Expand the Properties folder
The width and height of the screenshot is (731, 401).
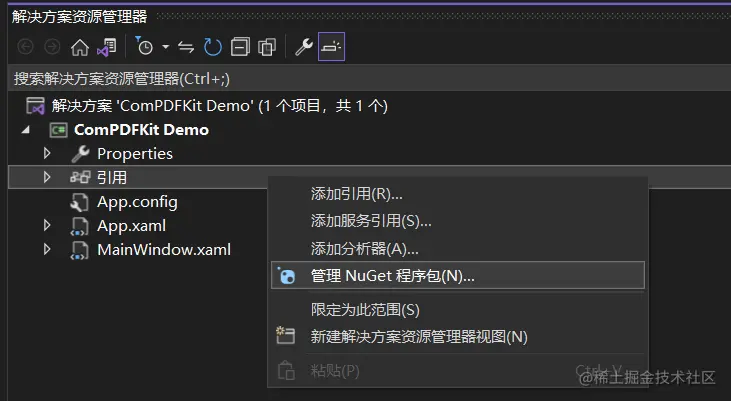(x=47, y=153)
